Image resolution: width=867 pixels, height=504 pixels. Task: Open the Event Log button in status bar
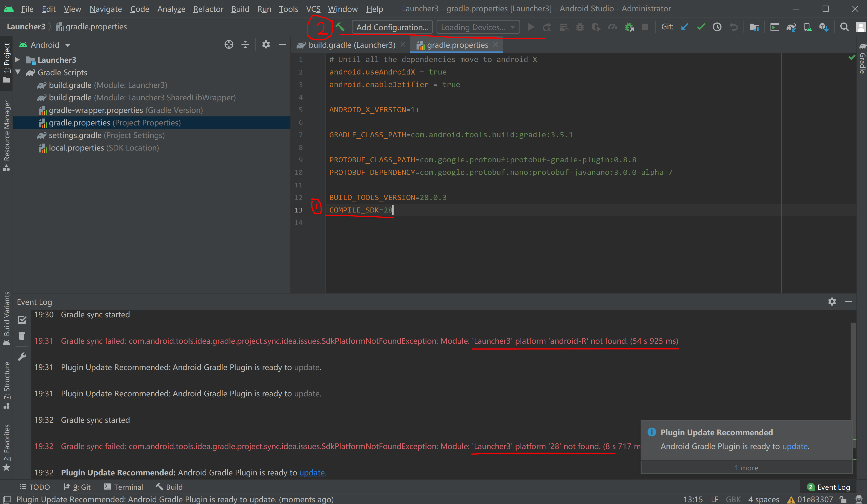click(x=828, y=487)
